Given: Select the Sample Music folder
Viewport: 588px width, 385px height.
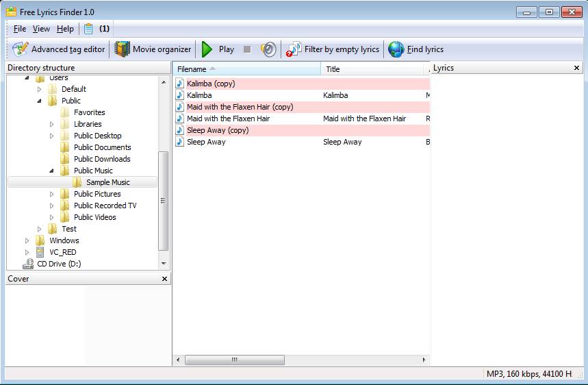Looking at the screenshot, I should point(107,182).
